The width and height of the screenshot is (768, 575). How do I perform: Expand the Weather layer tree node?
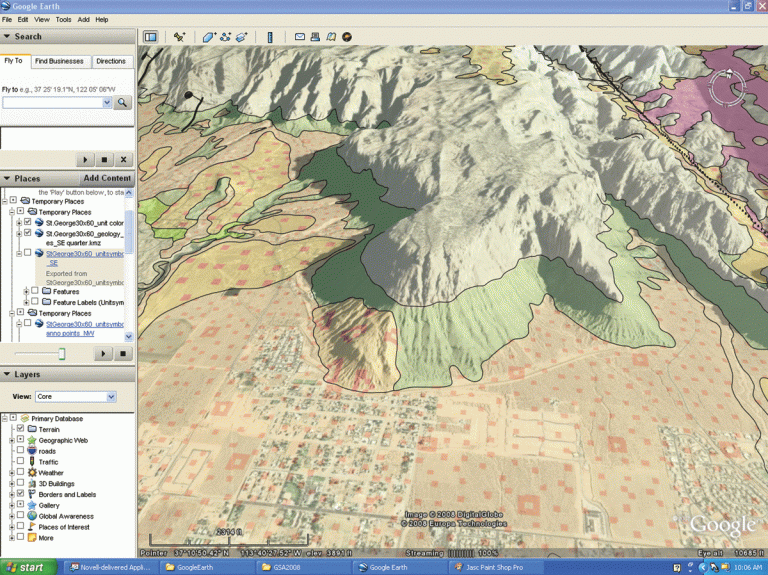(12, 473)
